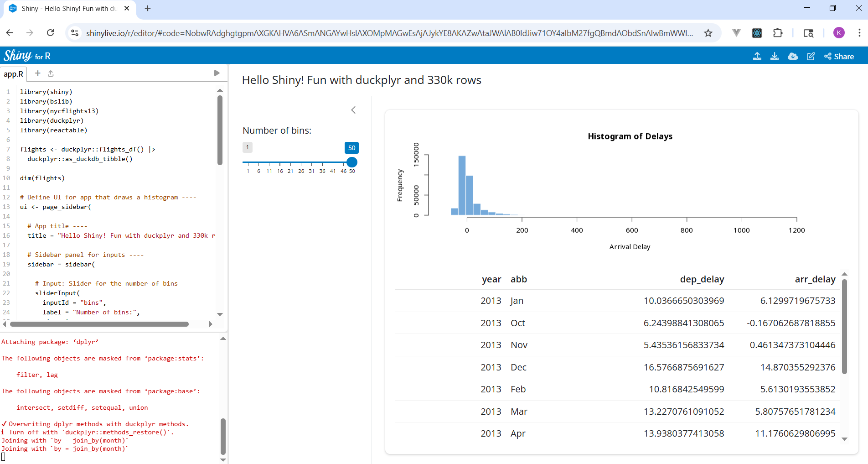This screenshot has width=868, height=464.
Task: Upload a file to the editor tab bar
Action: pos(51,73)
